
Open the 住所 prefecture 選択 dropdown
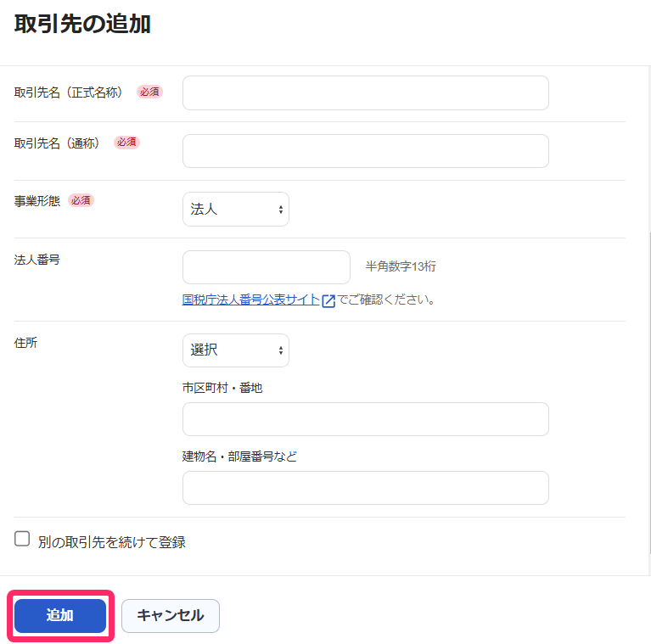tap(236, 350)
